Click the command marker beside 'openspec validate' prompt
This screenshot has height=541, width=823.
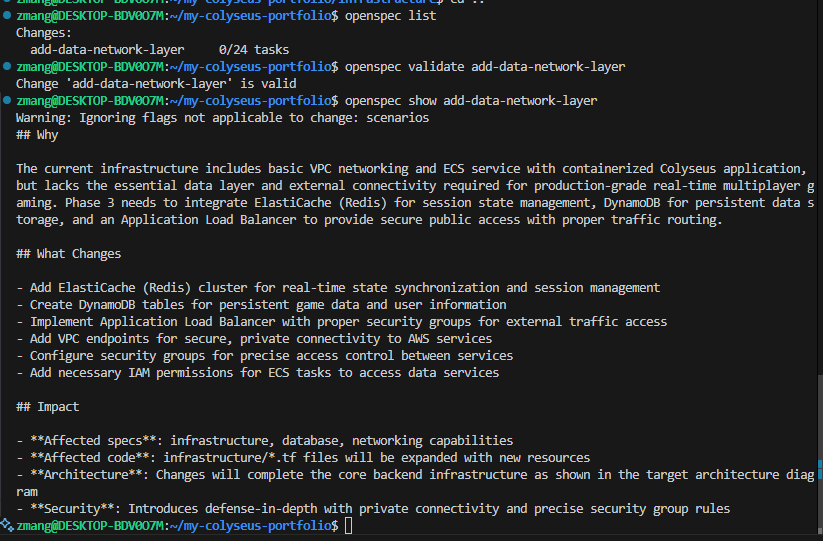7,66
